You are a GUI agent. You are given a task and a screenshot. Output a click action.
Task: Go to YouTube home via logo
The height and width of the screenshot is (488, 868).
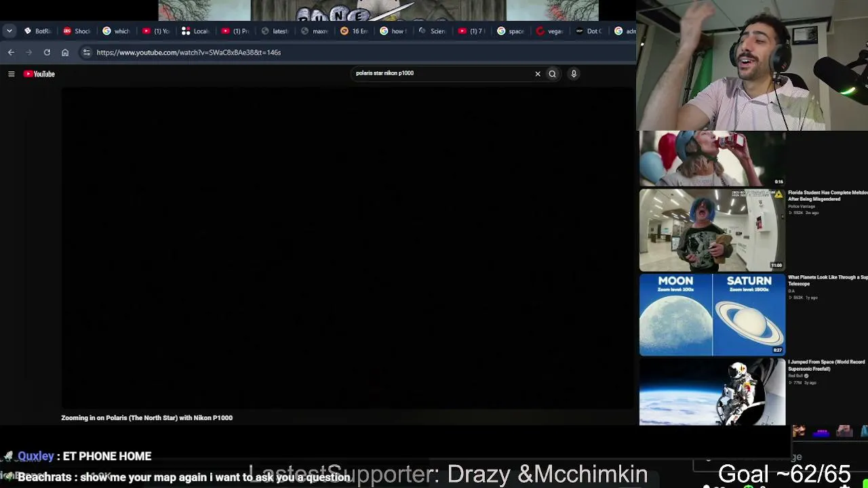coord(39,74)
